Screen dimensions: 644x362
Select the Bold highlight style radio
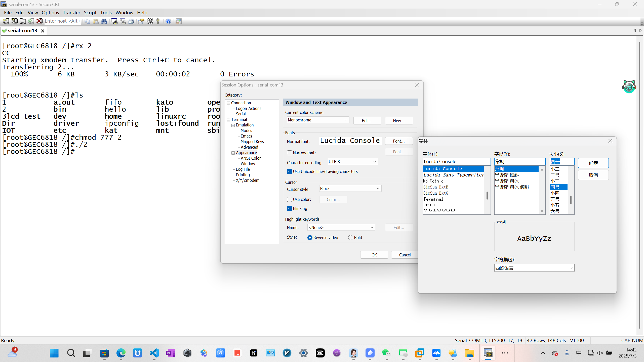(x=351, y=238)
